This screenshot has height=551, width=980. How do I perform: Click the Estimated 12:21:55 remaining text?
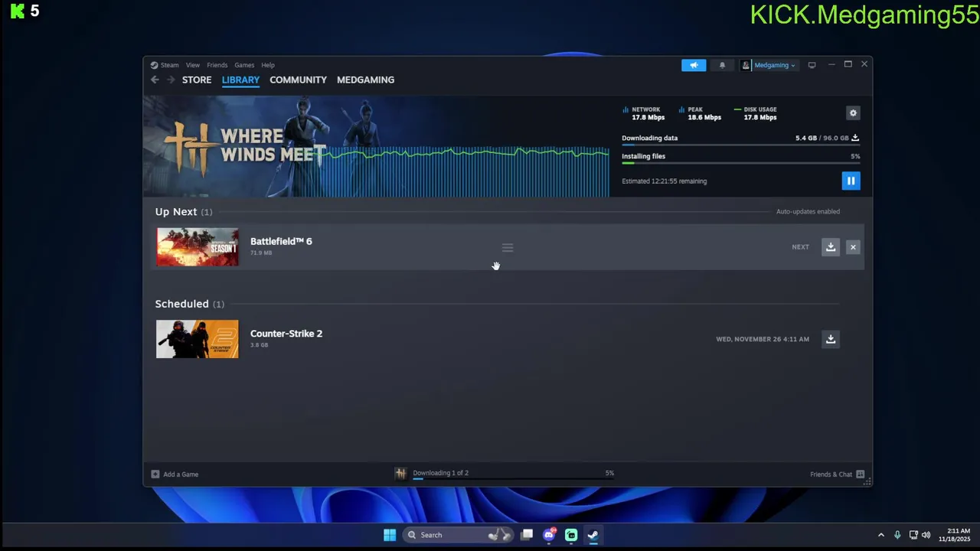[x=665, y=181]
